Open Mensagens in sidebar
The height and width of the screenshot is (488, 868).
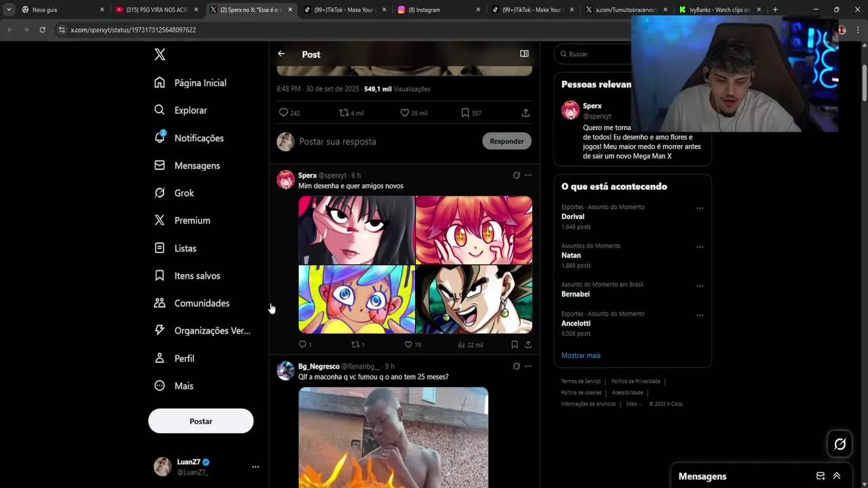(x=187, y=165)
